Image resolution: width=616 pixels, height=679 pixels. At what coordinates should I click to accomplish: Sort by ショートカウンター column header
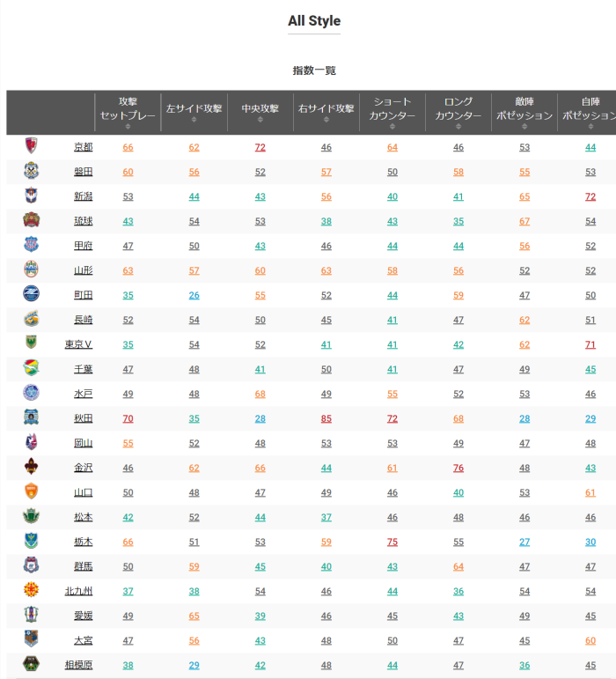point(392,113)
